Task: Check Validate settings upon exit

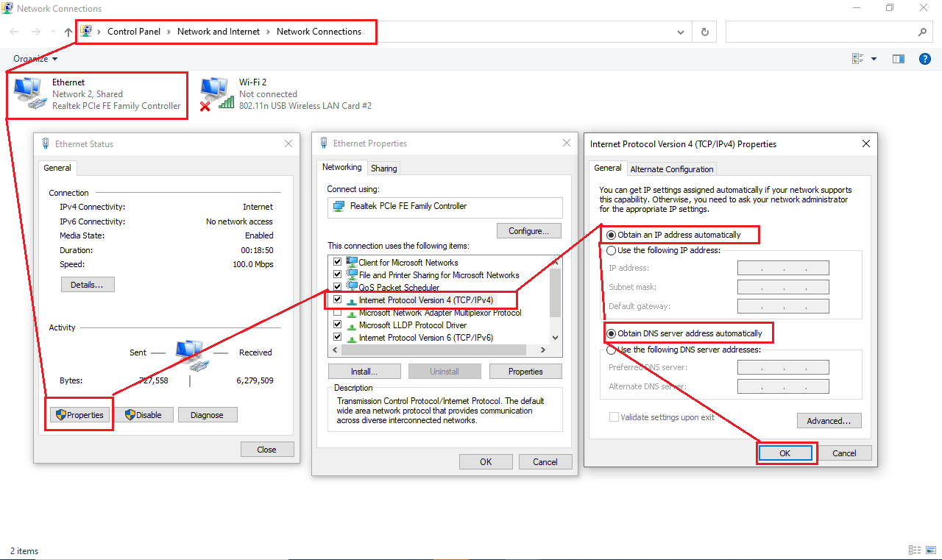Action: [614, 417]
